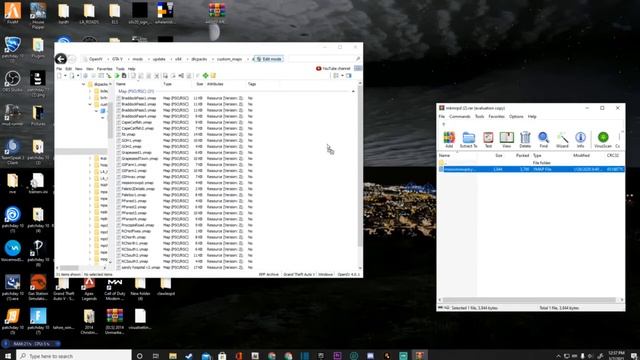Click the green plus add icon in OpenIV toolbar

(205, 76)
